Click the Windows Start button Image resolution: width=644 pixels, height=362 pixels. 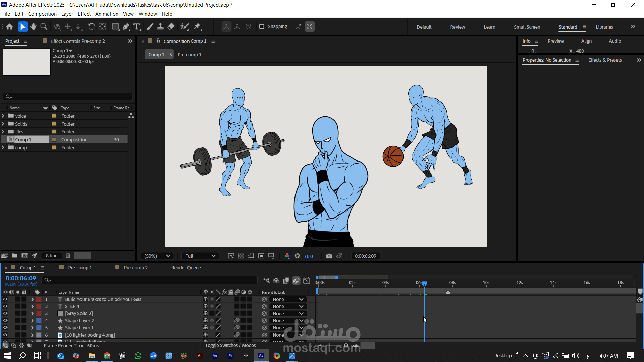[x=7, y=356]
